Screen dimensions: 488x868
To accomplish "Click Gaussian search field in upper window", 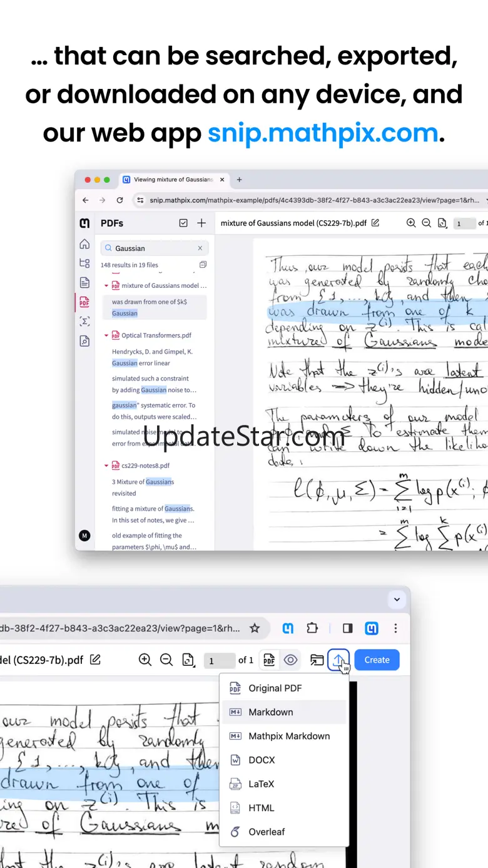I will pyautogui.click(x=155, y=248).
